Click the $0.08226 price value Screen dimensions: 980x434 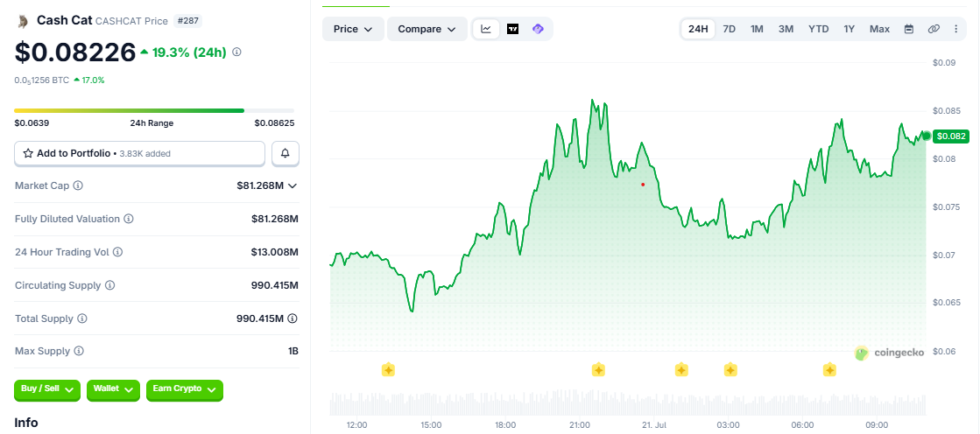[x=75, y=52]
